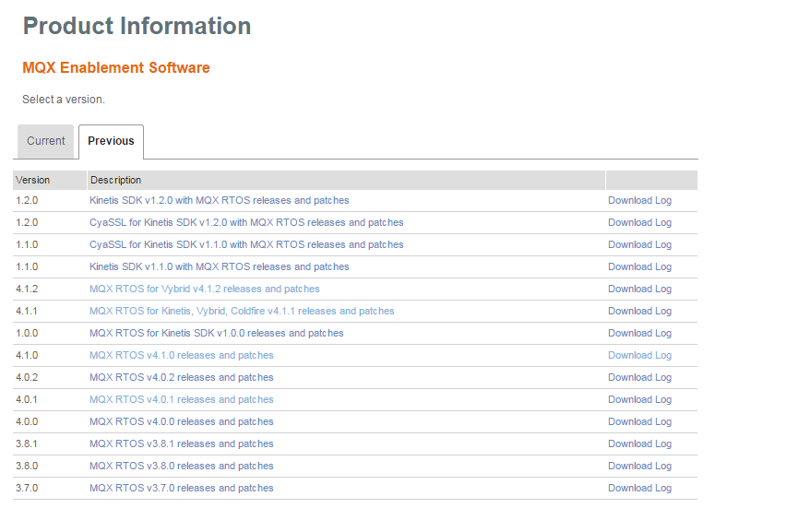This screenshot has height=532, width=787.
Task: Click Kinetis SDK v1.1.0 with MQX RTOS link
Action: 219,266
